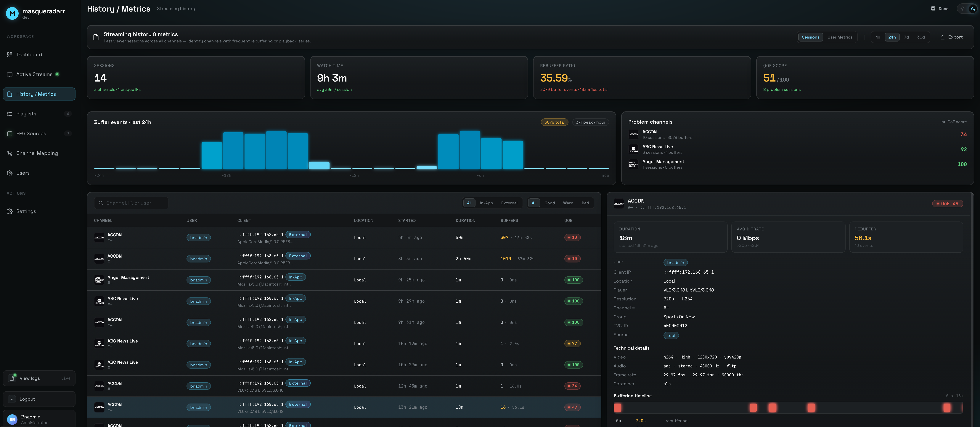The image size is (980, 427).
Task: Sort by the QOE column header
Action: tap(568, 221)
